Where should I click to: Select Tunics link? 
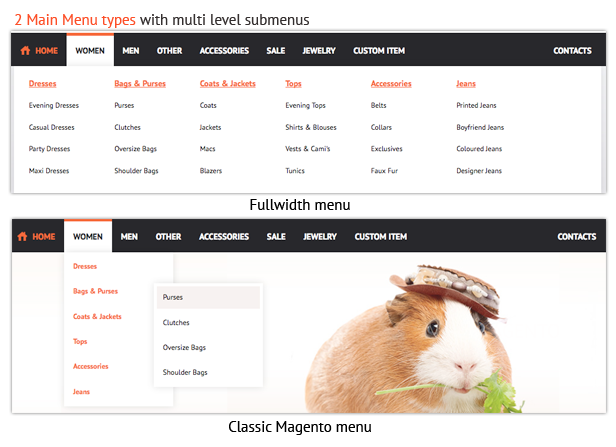pos(295,171)
